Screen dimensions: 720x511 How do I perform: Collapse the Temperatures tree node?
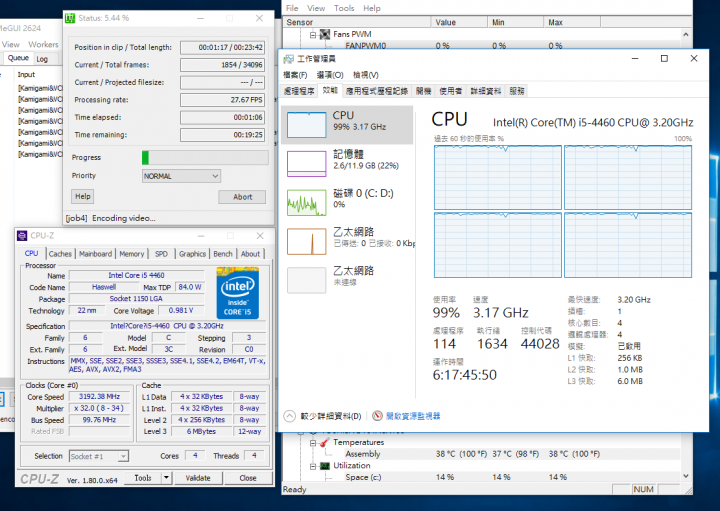pos(313,443)
